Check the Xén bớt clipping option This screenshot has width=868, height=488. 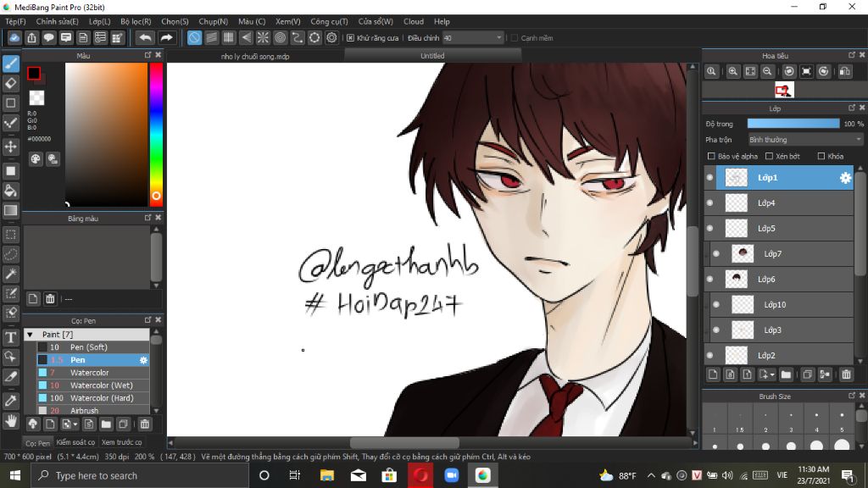coord(769,157)
